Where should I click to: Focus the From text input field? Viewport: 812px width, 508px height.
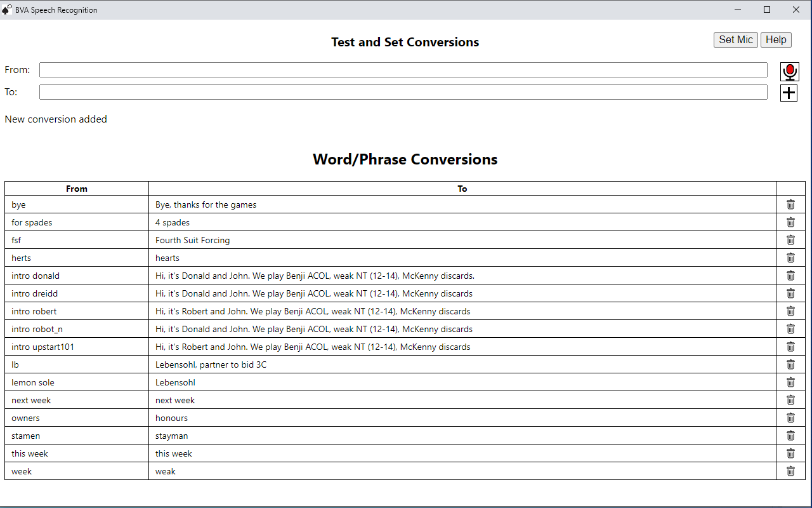(x=403, y=70)
